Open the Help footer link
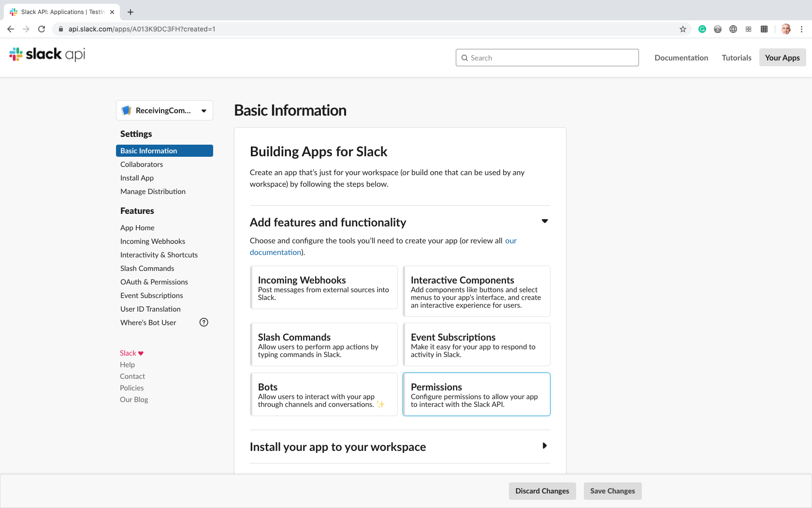Image resolution: width=812 pixels, height=508 pixels. [x=127, y=365]
